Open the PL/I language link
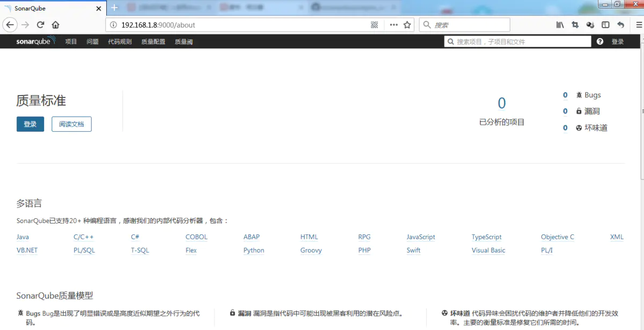The width and height of the screenshot is (644, 330). (547, 250)
